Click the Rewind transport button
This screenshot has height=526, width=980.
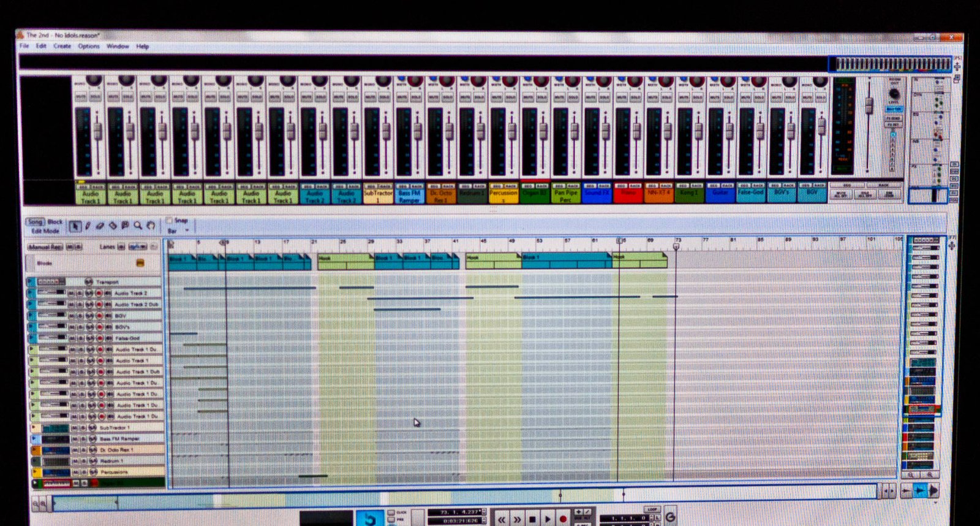502,519
